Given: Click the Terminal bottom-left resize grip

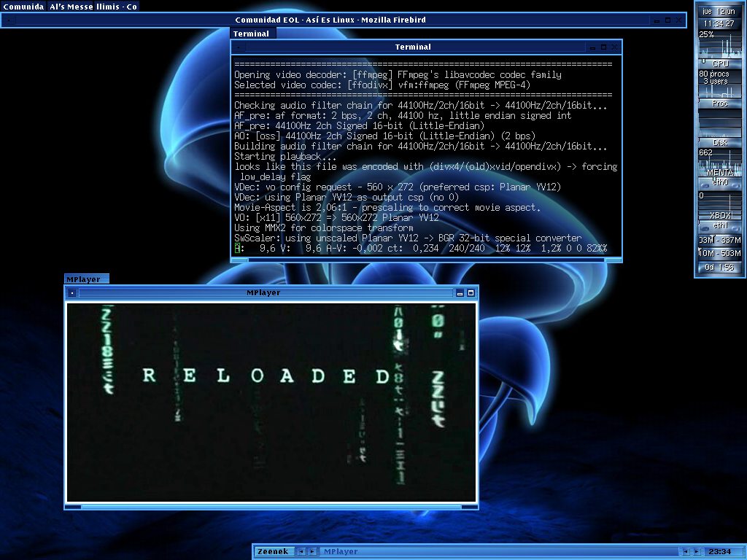Looking at the screenshot, I should (x=239, y=260).
